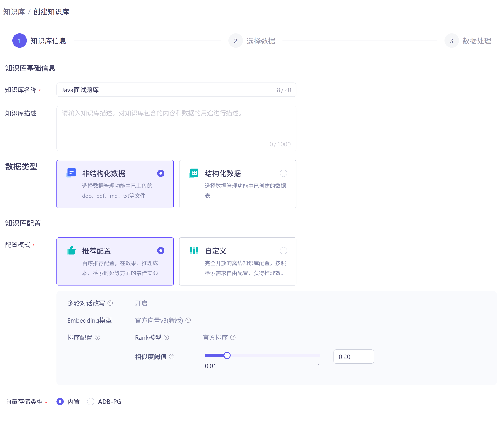
Task: Click the custom configuration bars icon
Action: click(x=194, y=250)
